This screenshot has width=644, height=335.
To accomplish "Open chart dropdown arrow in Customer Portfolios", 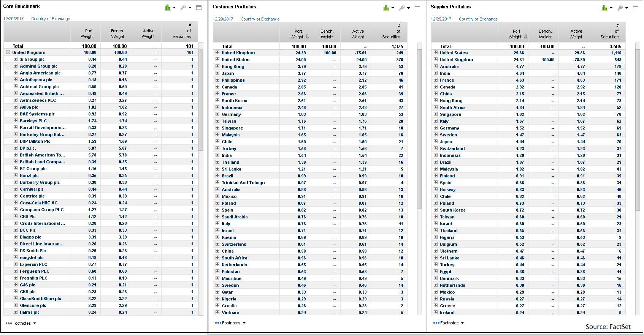I will 393,8.
